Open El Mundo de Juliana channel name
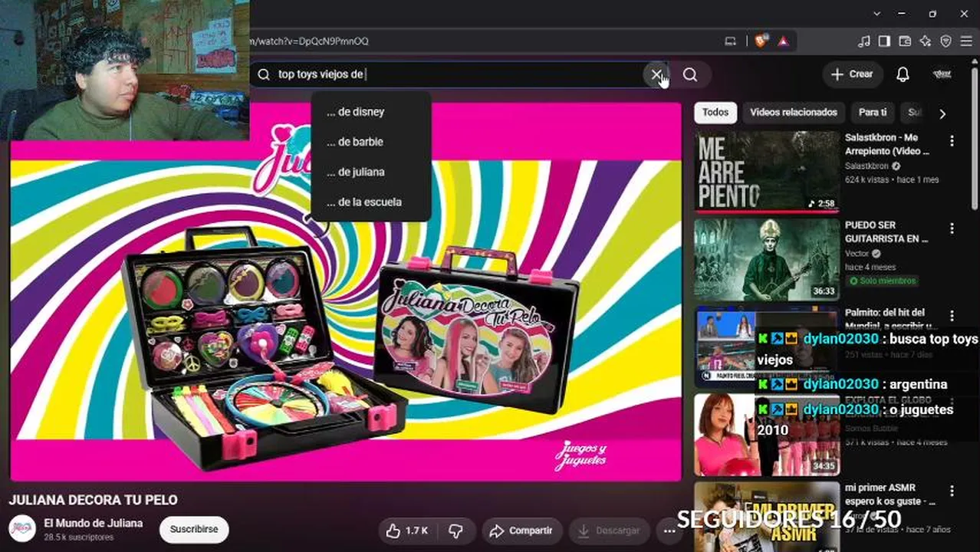 pyautogui.click(x=94, y=524)
